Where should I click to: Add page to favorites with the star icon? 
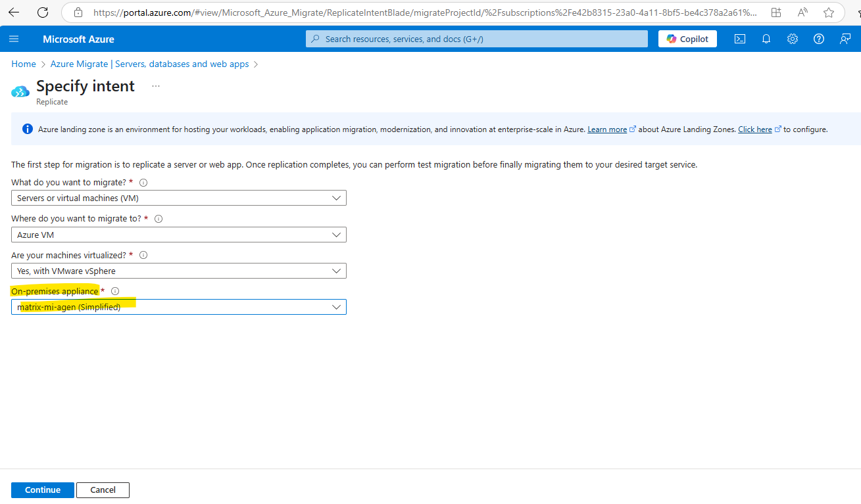[x=829, y=12]
